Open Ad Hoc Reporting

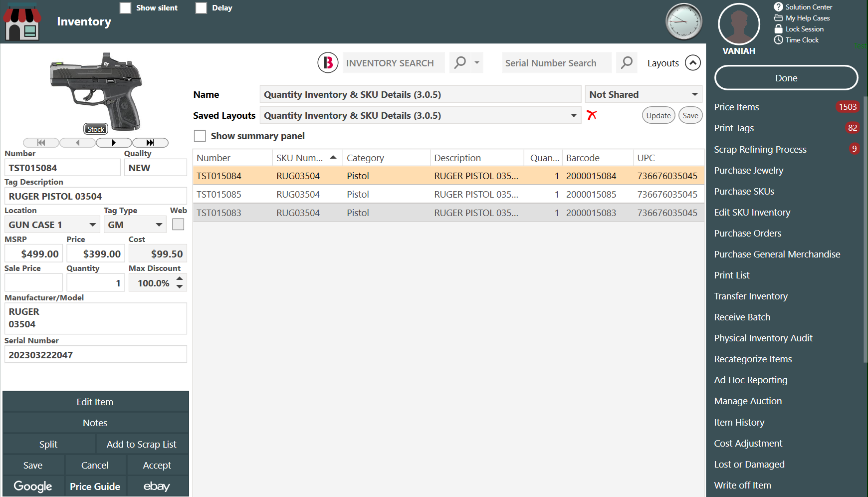(x=751, y=380)
